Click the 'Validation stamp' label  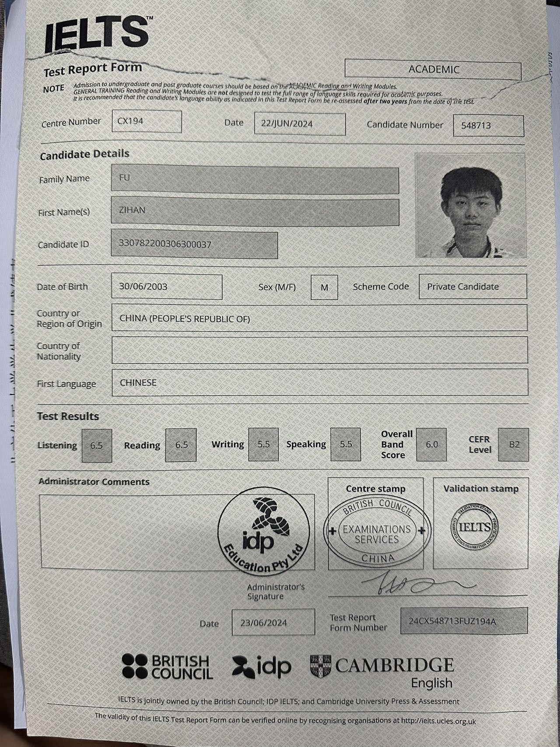[x=481, y=489]
